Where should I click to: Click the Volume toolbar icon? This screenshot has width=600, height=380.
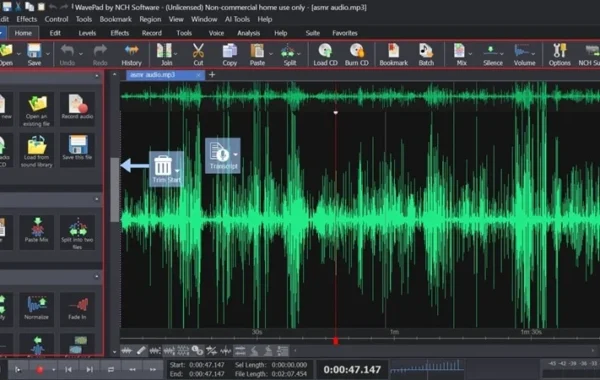(523, 54)
